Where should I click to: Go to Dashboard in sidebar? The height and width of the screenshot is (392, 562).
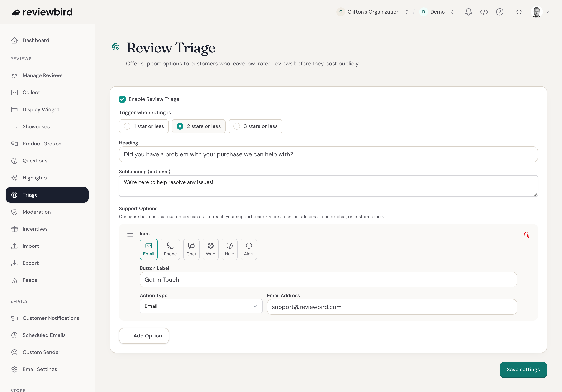click(x=47, y=40)
